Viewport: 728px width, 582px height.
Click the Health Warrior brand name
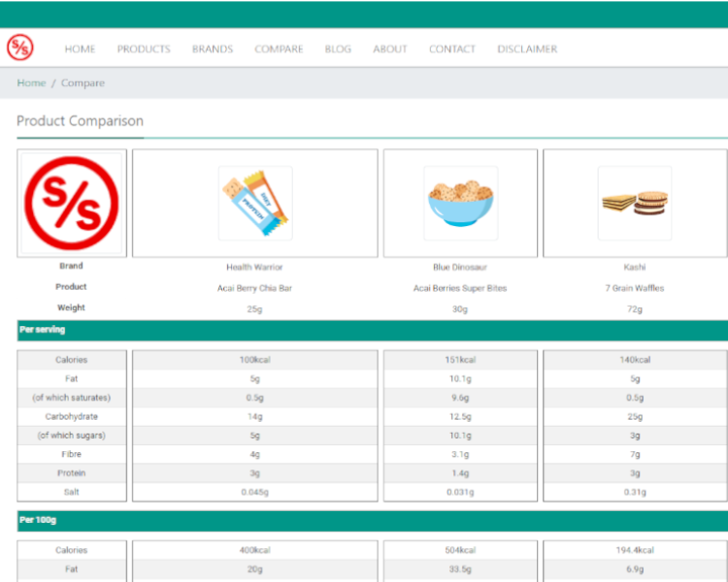pos(254,267)
